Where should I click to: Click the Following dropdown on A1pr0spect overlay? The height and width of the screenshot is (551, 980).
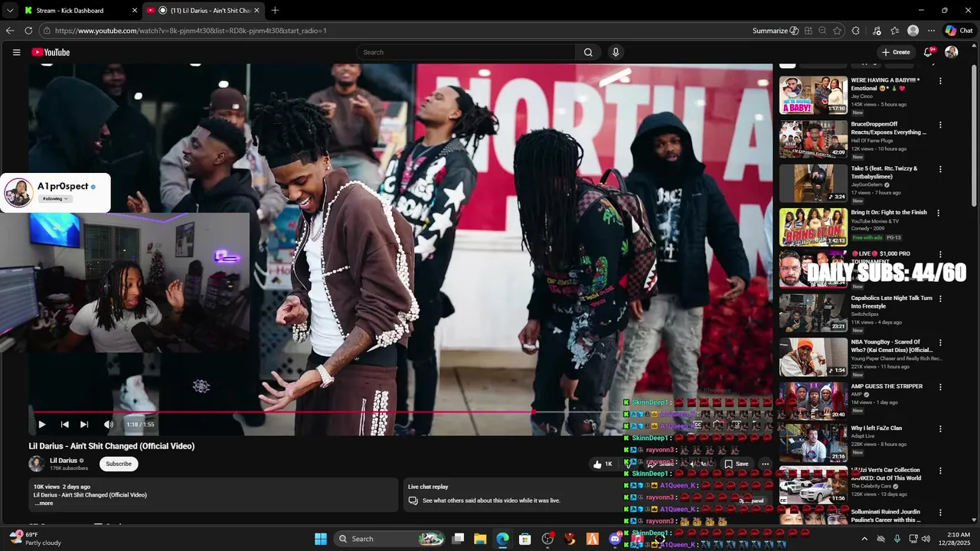pos(56,198)
